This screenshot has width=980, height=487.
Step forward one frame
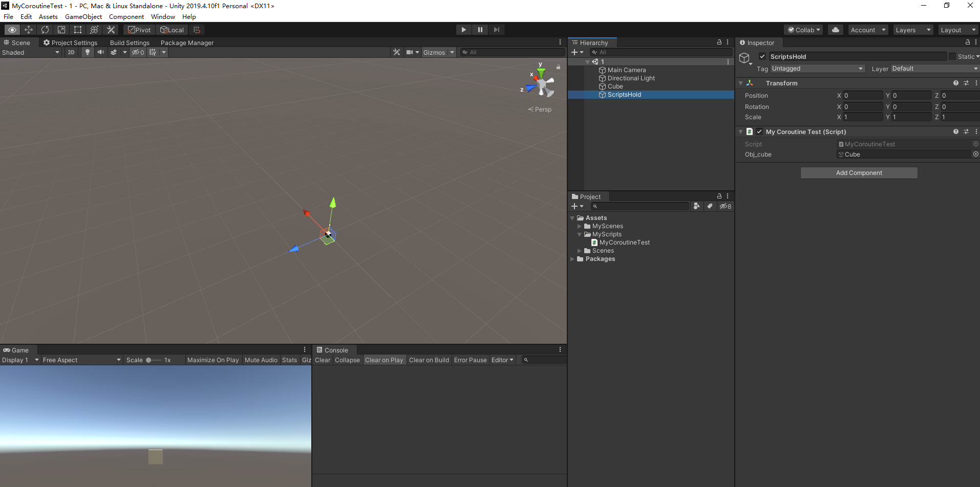[496, 30]
